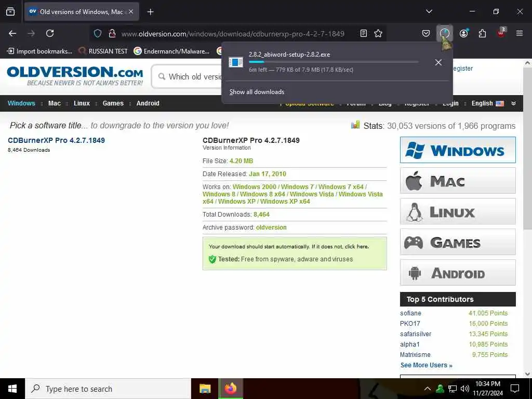Viewport: 532px width, 399px height.
Task: Open File Explorer from the taskbar
Action: 205,389
